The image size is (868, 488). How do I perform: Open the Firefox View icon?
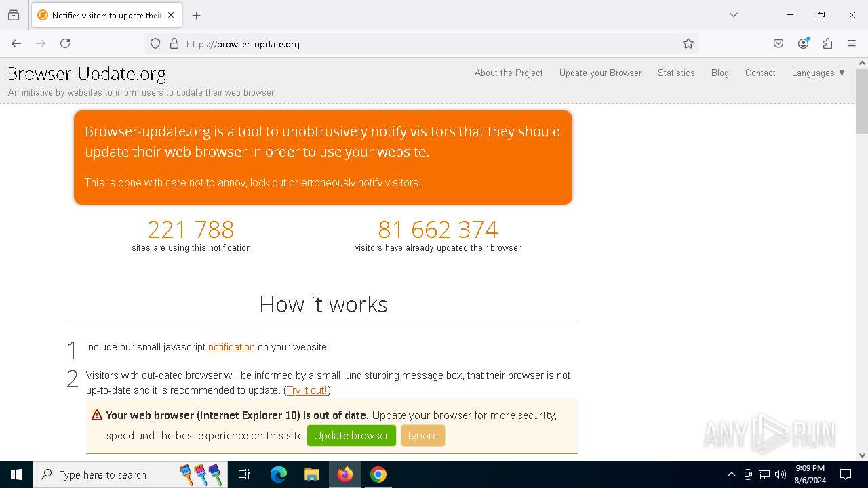pos(14,15)
